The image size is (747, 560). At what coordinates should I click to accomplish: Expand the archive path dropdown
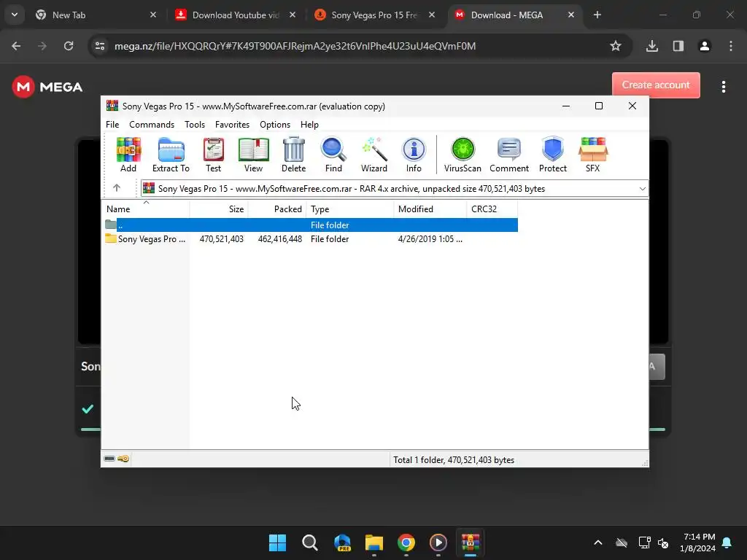(642, 189)
